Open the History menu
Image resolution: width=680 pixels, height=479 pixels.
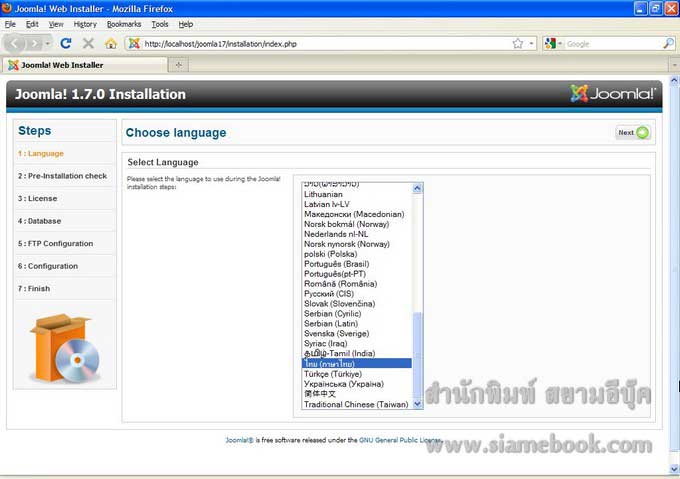[x=85, y=24]
